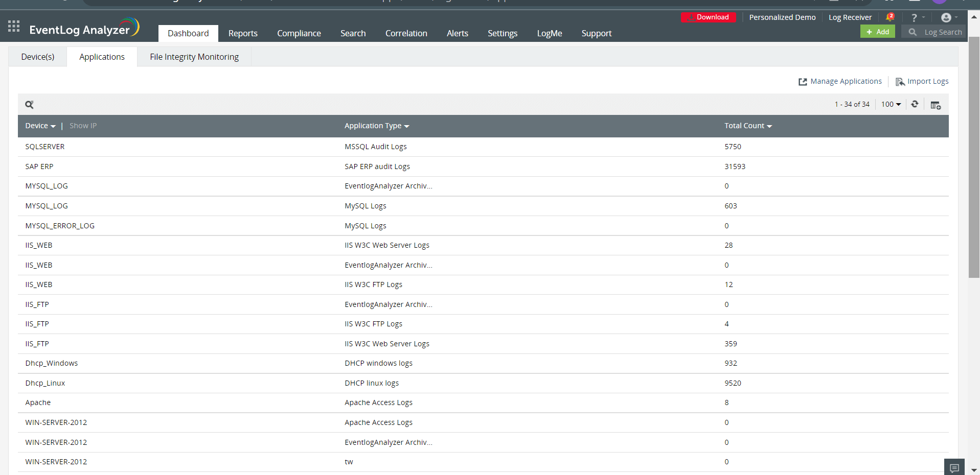Click the notification bell icon
This screenshot has height=475, width=980.
[x=890, y=17]
